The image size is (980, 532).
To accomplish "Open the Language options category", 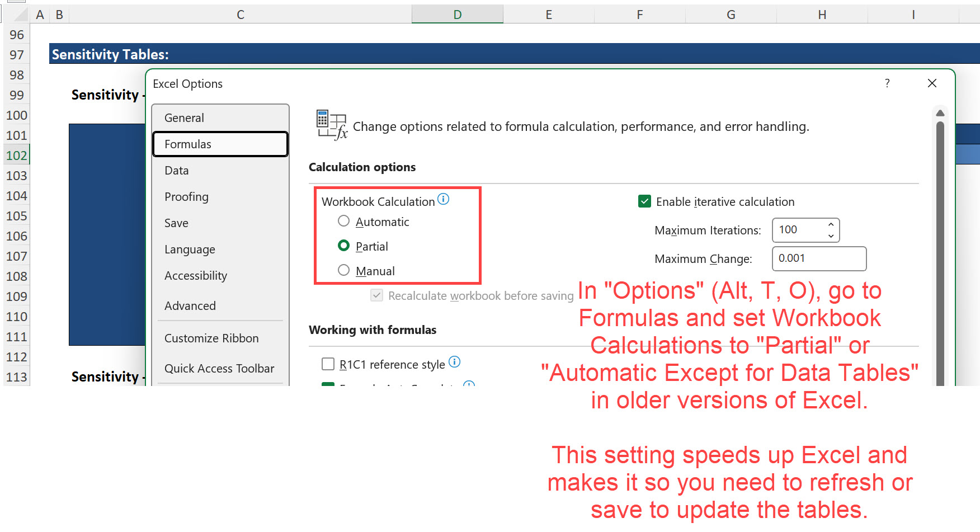I will 220,249.
